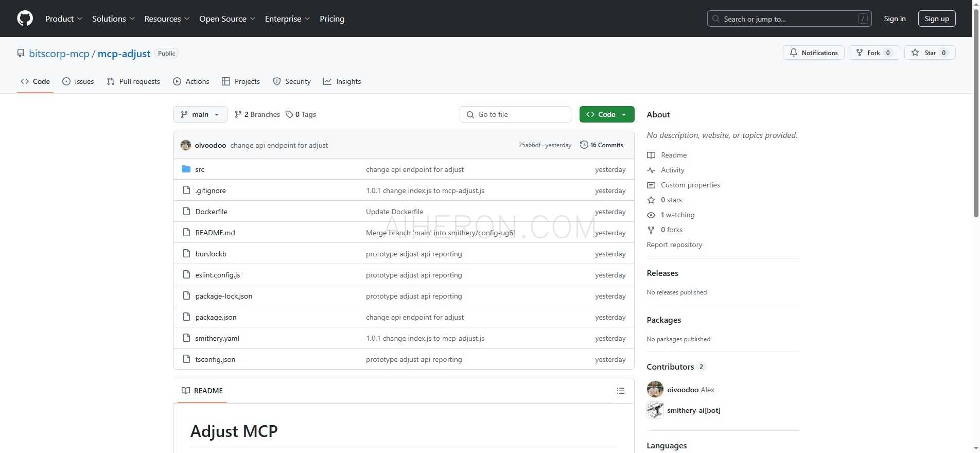Click the file icon beside .gitignore
Image resolution: width=980 pixels, height=453 pixels.
pos(186,190)
